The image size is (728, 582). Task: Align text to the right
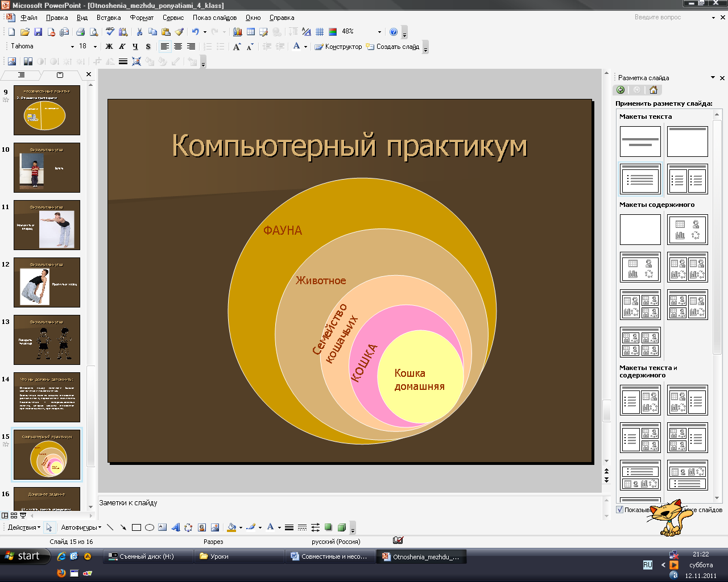tap(191, 47)
